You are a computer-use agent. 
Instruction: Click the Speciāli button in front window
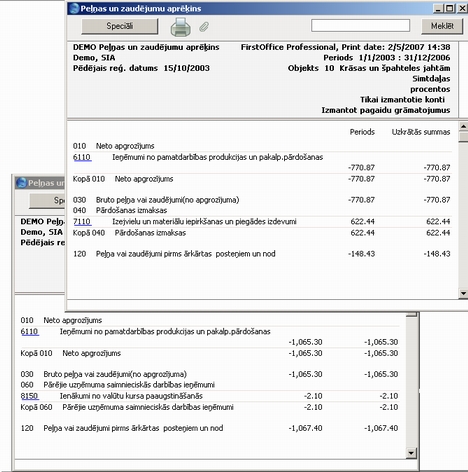click(x=120, y=26)
